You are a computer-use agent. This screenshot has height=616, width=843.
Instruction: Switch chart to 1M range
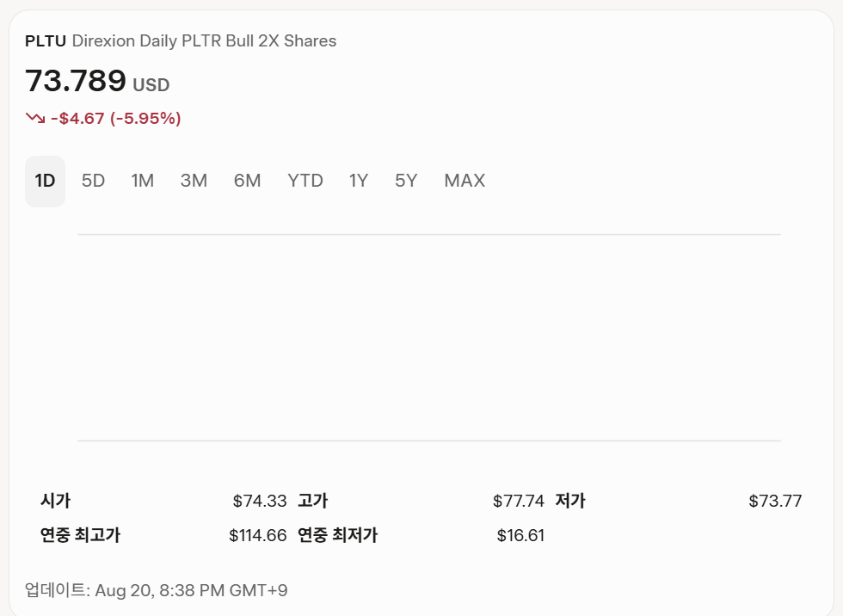coord(142,181)
